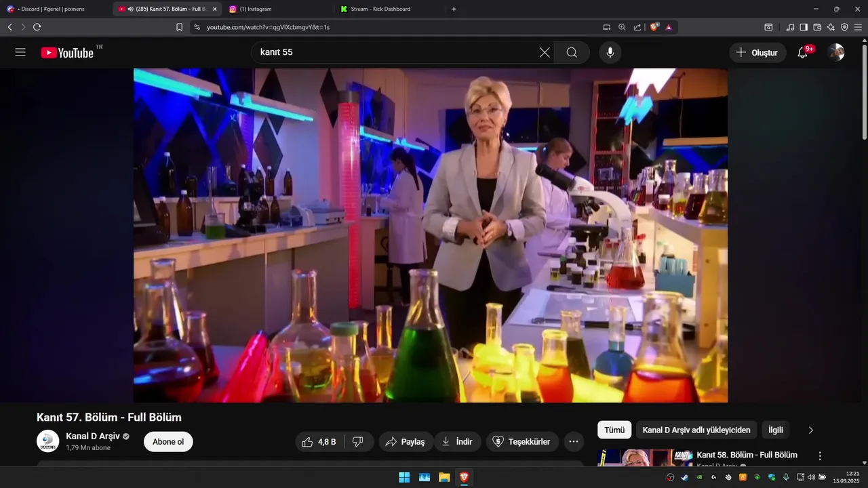Viewport: 868px width, 488px height.
Task: Open a new browser tab
Action: (454, 9)
